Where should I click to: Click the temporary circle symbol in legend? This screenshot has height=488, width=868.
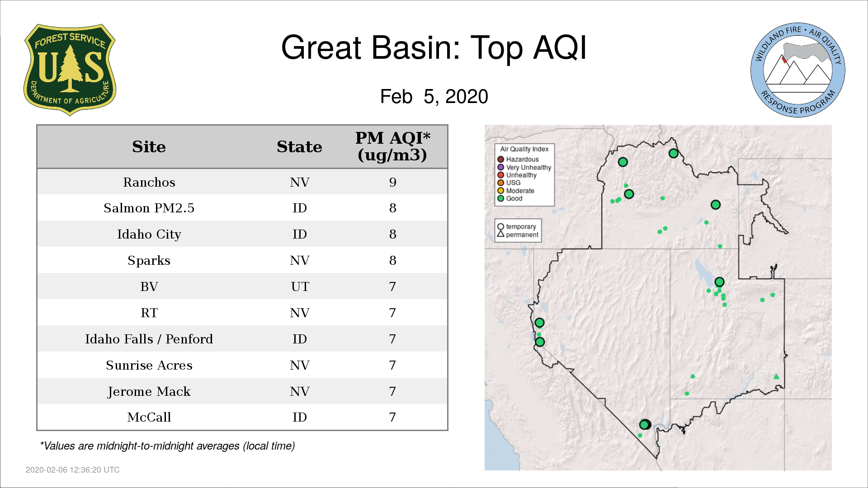[x=501, y=227]
